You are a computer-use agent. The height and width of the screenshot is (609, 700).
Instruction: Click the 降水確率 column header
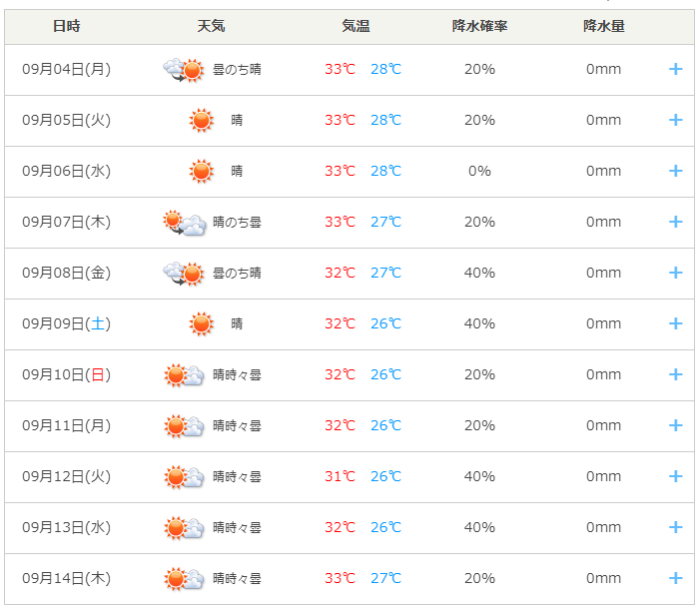coord(480,26)
